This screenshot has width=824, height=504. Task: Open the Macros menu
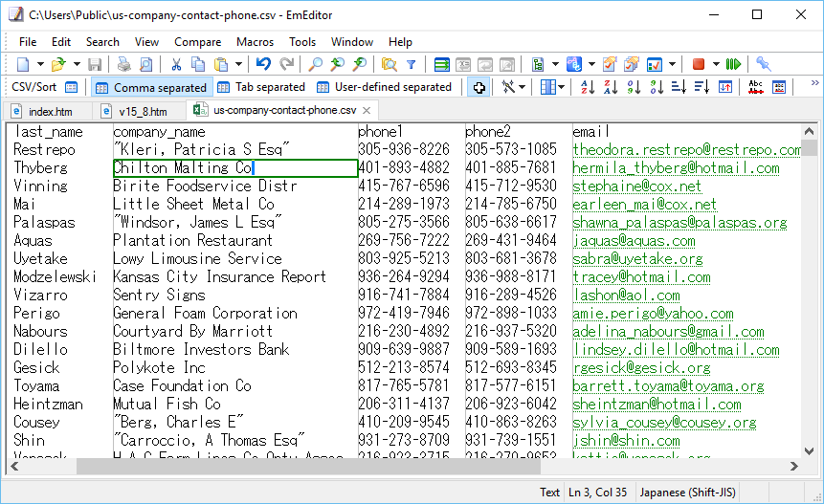255,42
